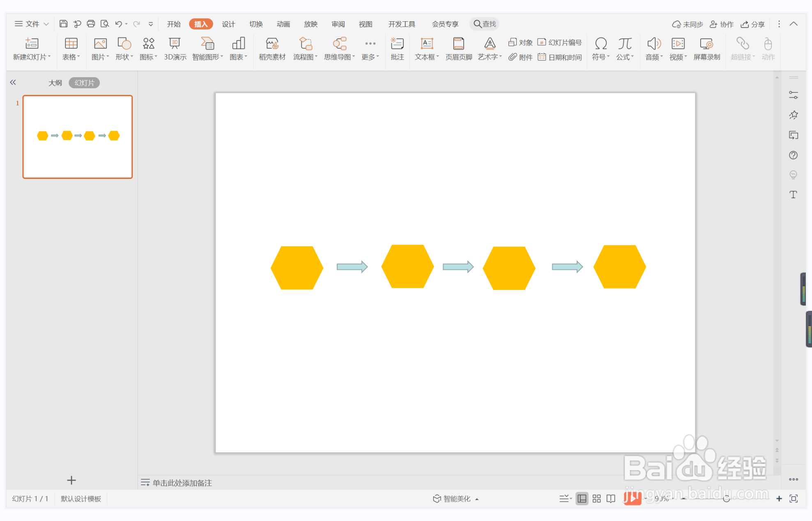Screen dimensions: 812x521
Task: Click the Video insert icon
Action: 678,44
